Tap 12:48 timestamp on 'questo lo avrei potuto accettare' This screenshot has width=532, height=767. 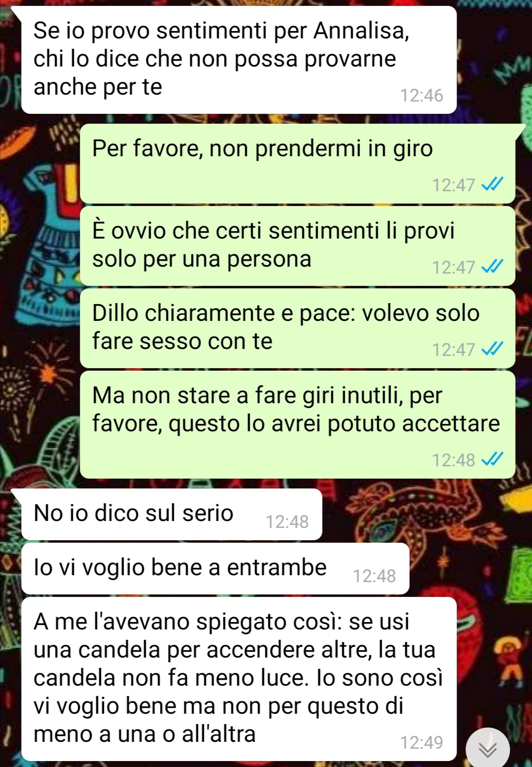[454, 460]
